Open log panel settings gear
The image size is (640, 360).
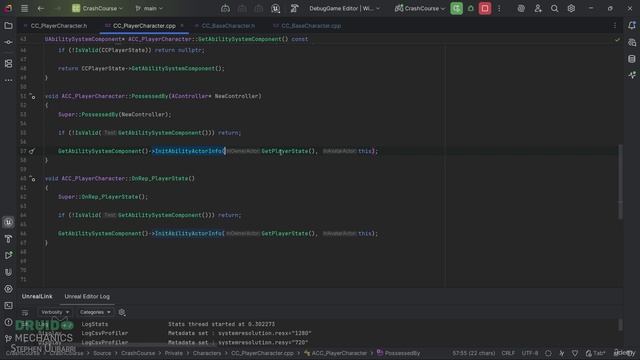click(122, 312)
